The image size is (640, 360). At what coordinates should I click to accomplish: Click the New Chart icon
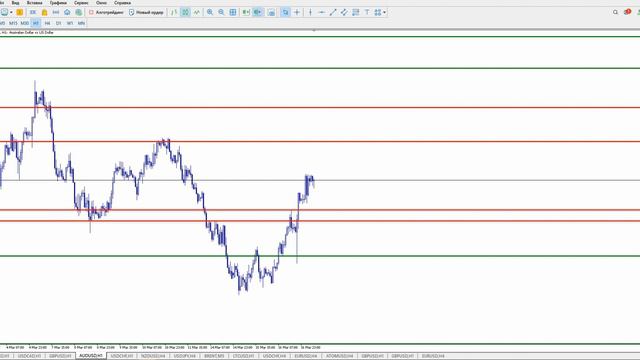4,12
